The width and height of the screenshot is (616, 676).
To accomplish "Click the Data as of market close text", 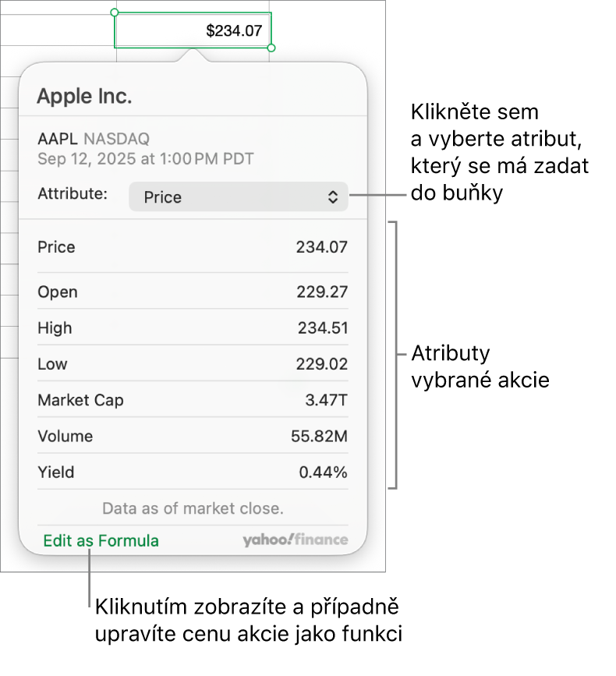I will (192, 508).
